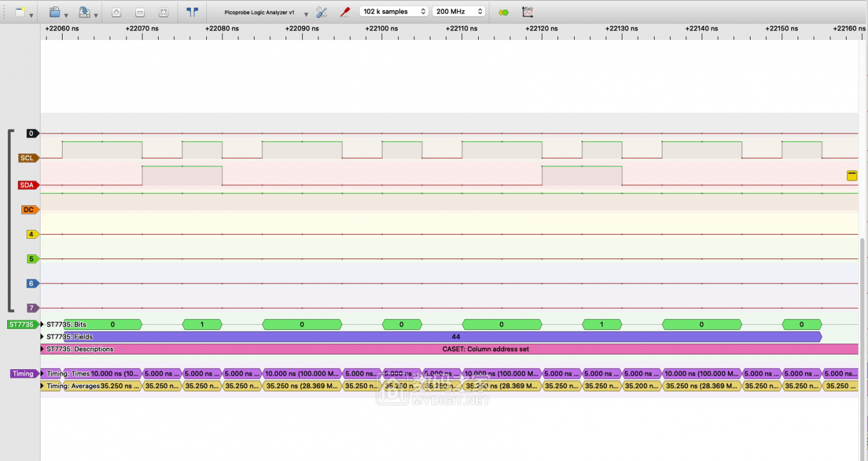The height and width of the screenshot is (461, 868).
Task: Click the +22130 ns ruler mark
Action: click(x=621, y=29)
